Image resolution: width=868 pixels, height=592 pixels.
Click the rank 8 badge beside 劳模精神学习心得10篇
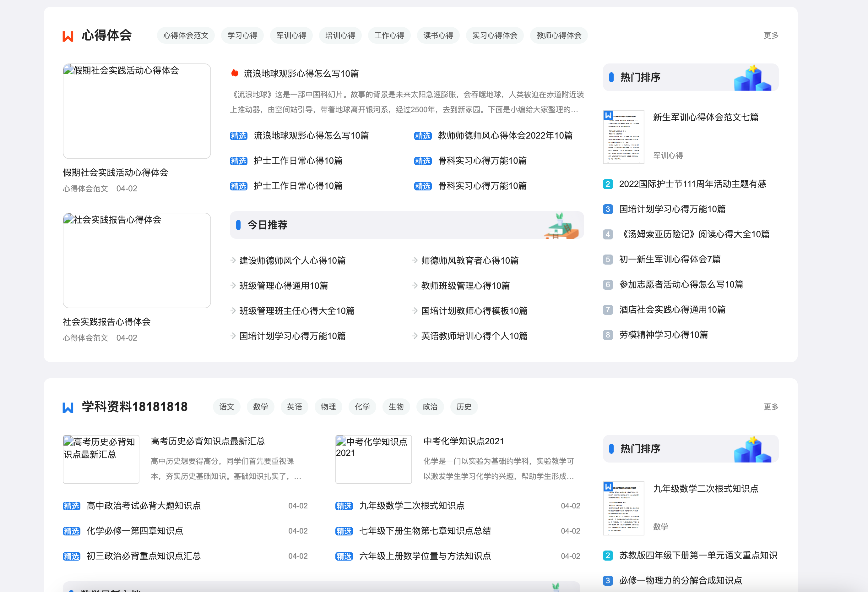608,335
